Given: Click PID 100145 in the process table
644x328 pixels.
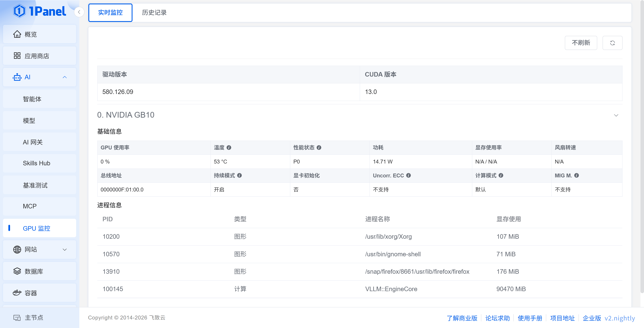Looking at the screenshot, I should (x=113, y=289).
